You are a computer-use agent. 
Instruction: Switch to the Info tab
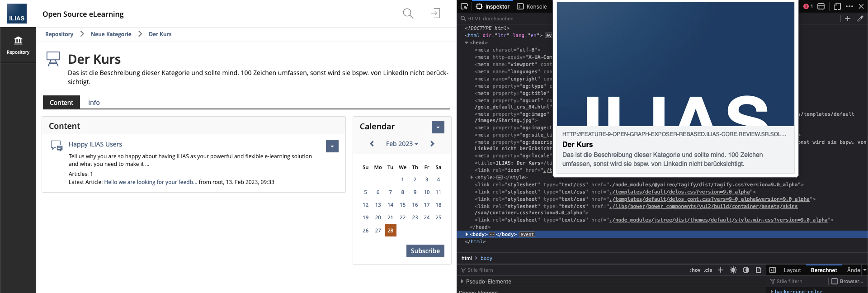[x=94, y=103]
